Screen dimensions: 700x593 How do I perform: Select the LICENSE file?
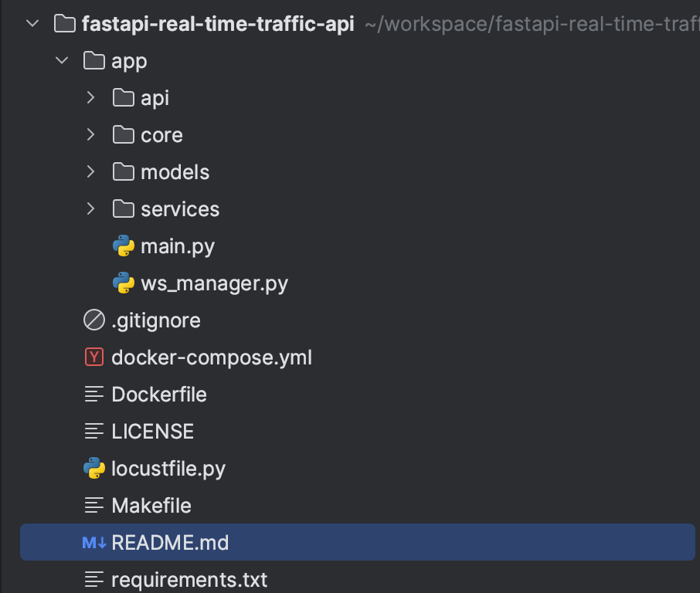152,432
